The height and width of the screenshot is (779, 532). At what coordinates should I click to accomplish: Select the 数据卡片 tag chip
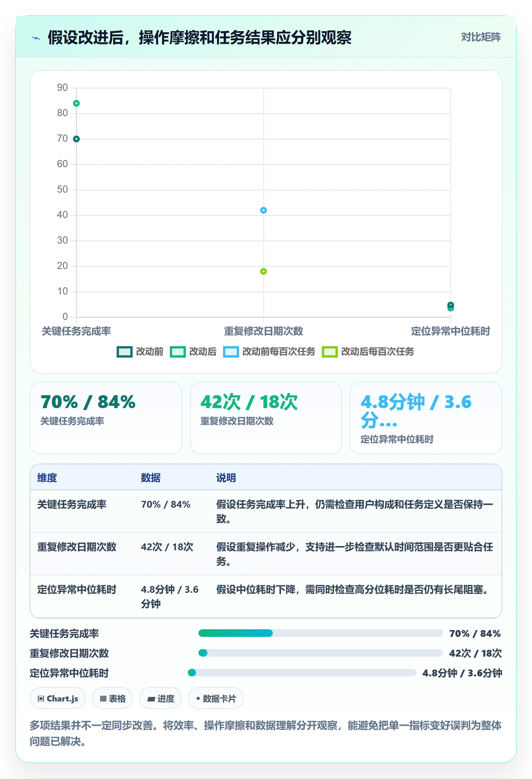pos(216,698)
